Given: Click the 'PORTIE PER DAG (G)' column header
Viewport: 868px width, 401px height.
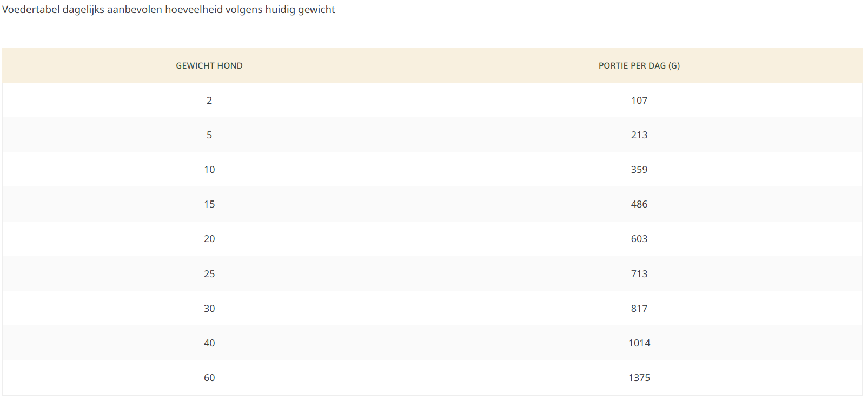Looking at the screenshot, I should pyautogui.click(x=639, y=66).
